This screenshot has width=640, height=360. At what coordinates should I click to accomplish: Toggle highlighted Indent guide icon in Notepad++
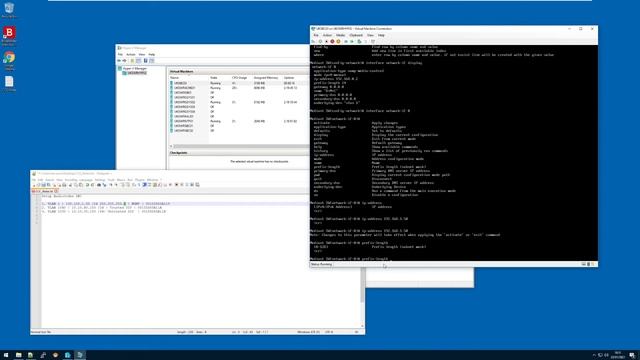click(144, 185)
